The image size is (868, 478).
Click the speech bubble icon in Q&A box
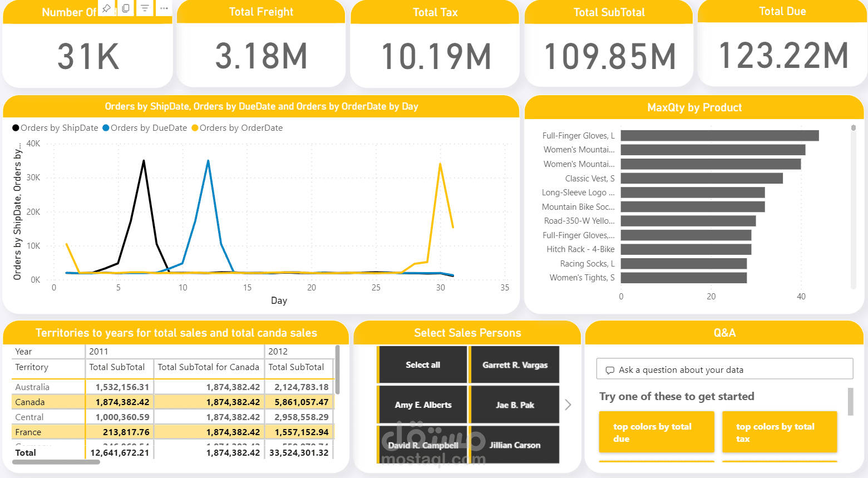pos(610,369)
